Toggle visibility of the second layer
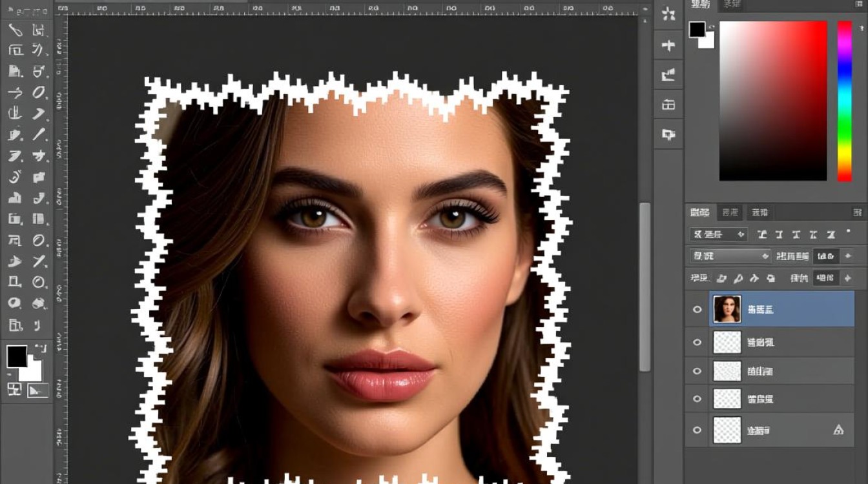 [697, 342]
